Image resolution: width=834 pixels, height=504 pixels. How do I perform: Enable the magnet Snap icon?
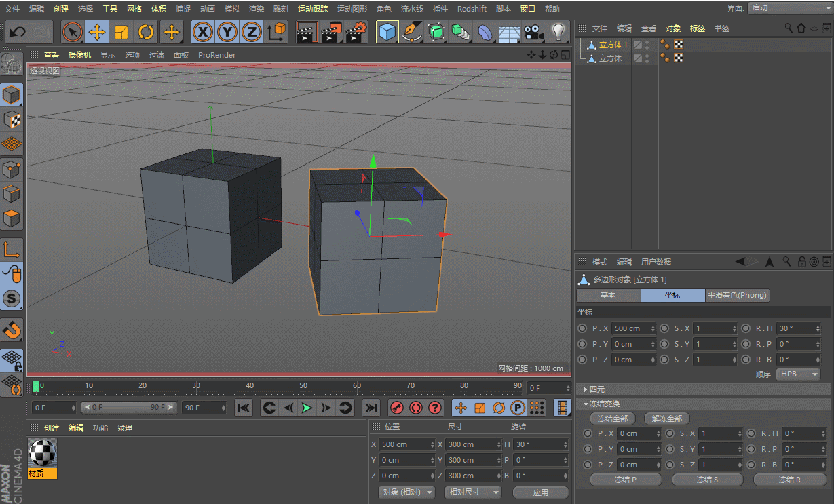point(12,330)
